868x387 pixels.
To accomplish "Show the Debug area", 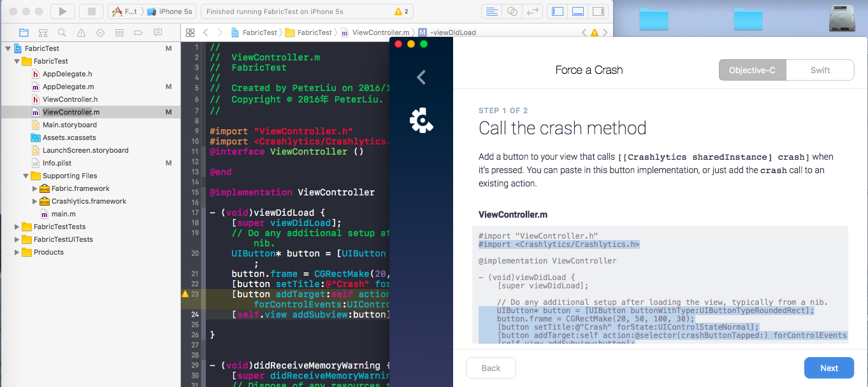I will [x=578, y=11].
